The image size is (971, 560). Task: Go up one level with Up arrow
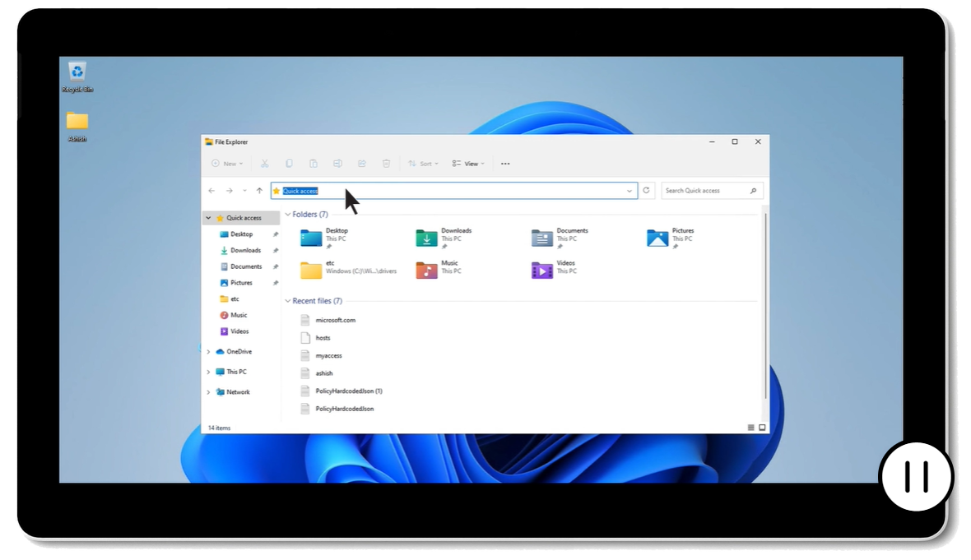(x=259, y=191)
